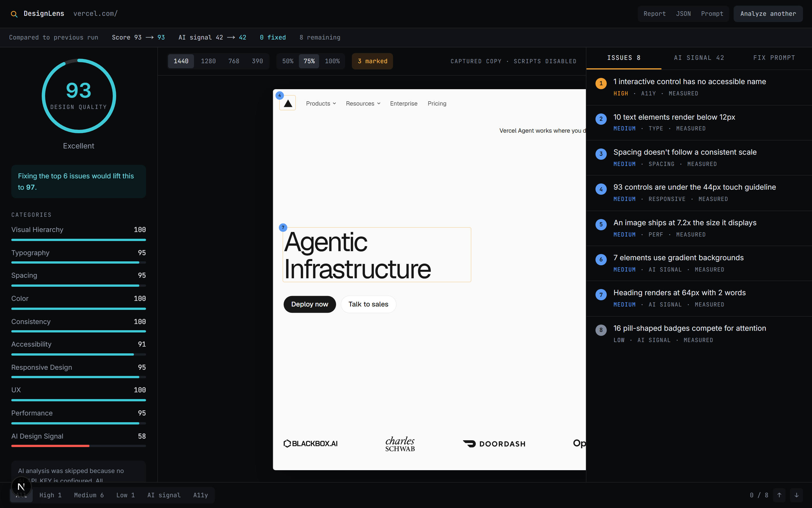Click the Visual Hierarchy score bar

pos(78,240)
